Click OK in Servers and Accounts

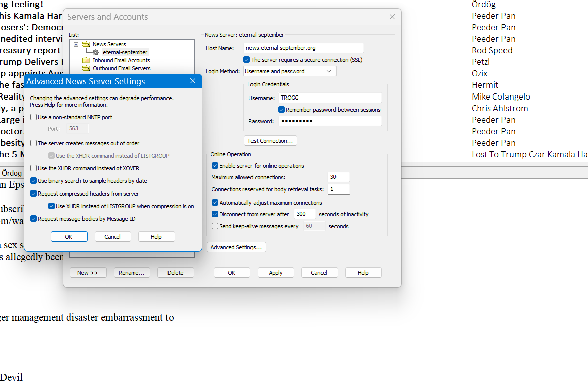pos(232,273)
